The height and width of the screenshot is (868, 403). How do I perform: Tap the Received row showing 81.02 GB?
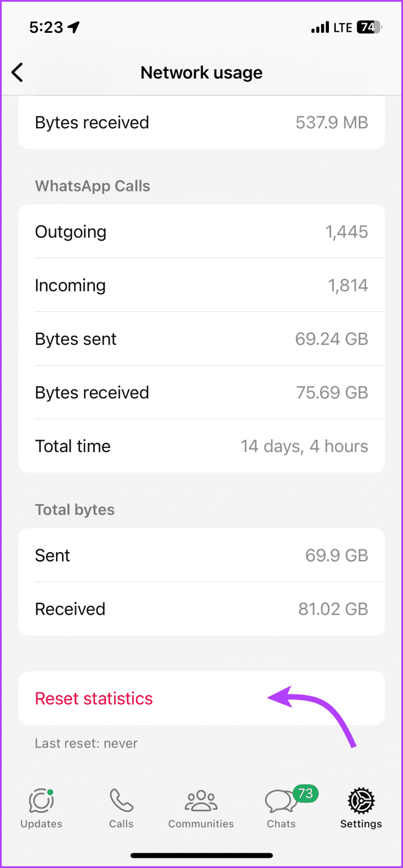pyautogui.click(x=201, y=609)
